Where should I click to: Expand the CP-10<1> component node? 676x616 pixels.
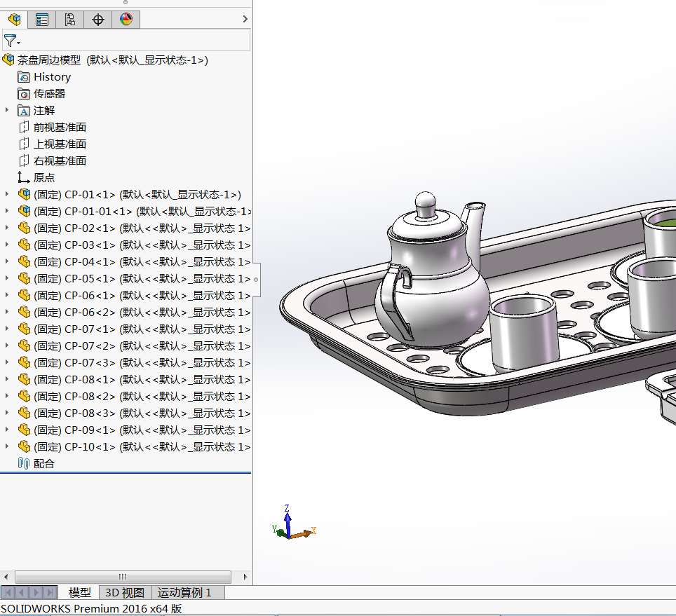pos(7,446)
